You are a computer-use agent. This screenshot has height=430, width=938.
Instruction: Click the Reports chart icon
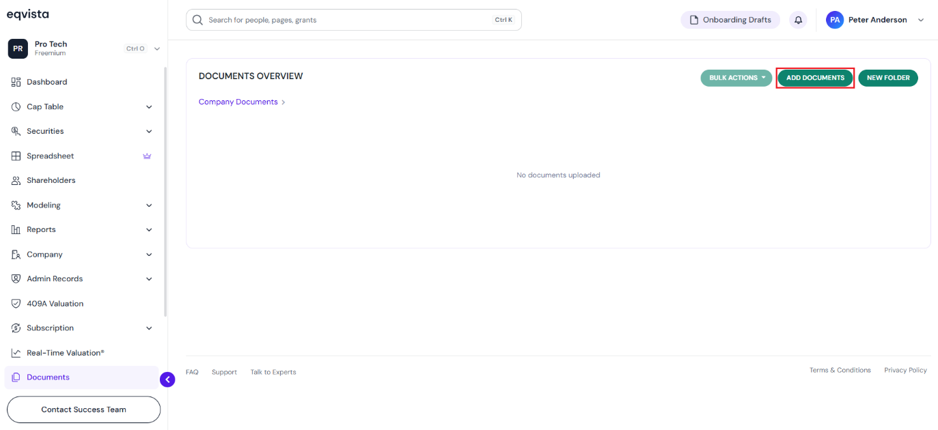point(16,230)
